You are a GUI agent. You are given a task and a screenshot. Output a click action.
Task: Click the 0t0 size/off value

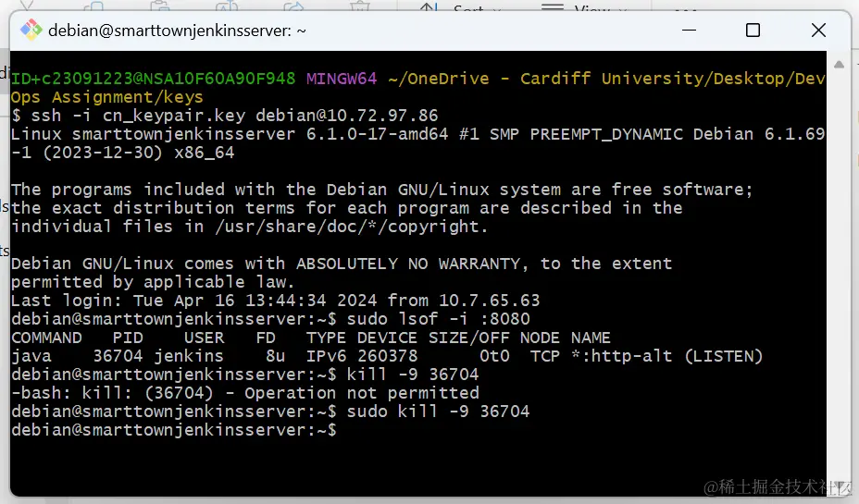click(494, 356)
